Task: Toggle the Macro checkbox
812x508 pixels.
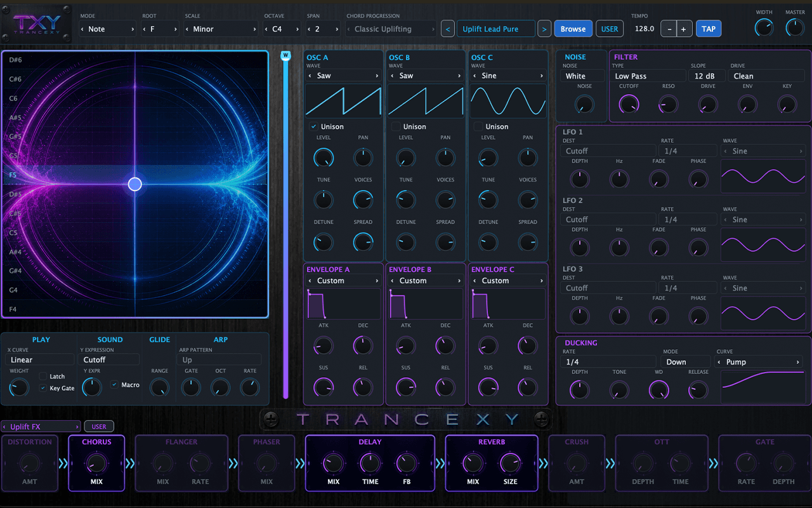Action: click(x=114, y=385)
